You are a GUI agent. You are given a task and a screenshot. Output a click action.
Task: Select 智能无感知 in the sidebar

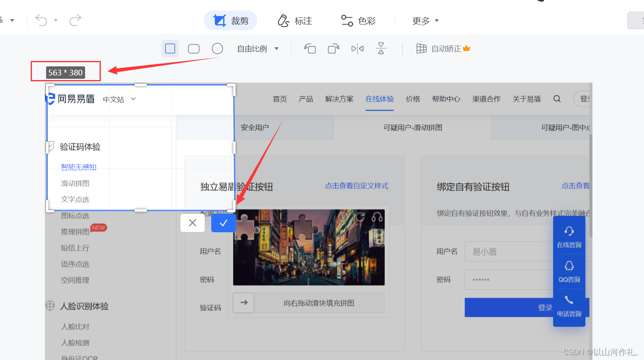[x=78, y=167]
